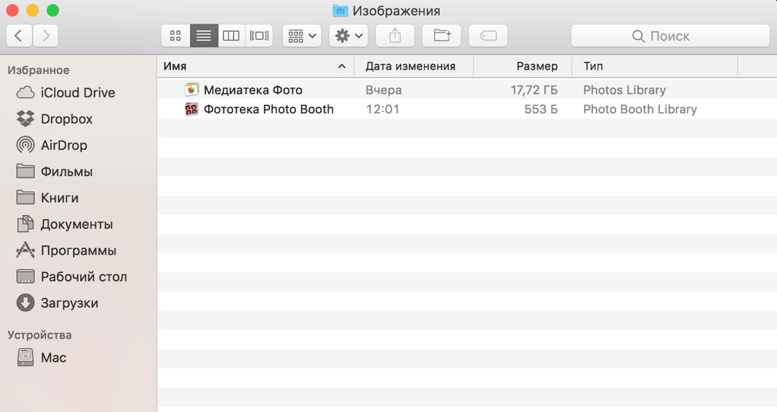Screen dimensions: 777x412
Task: Switch to icon view
Action: pos(175,36)
